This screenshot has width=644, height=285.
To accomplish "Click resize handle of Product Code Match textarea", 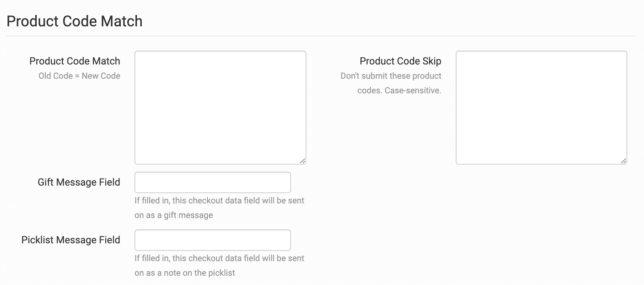I will (x=302, y=161).
